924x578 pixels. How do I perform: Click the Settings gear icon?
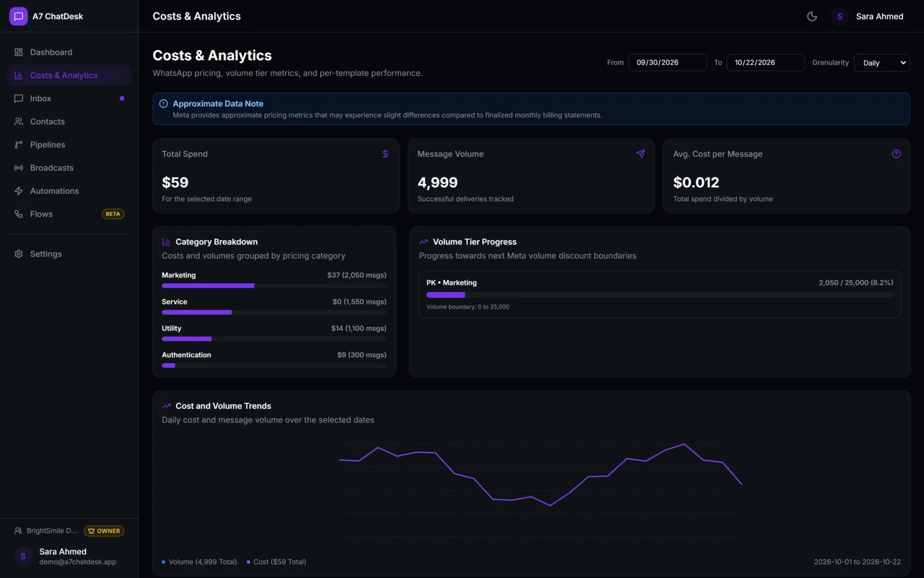[x=18, y=254]
